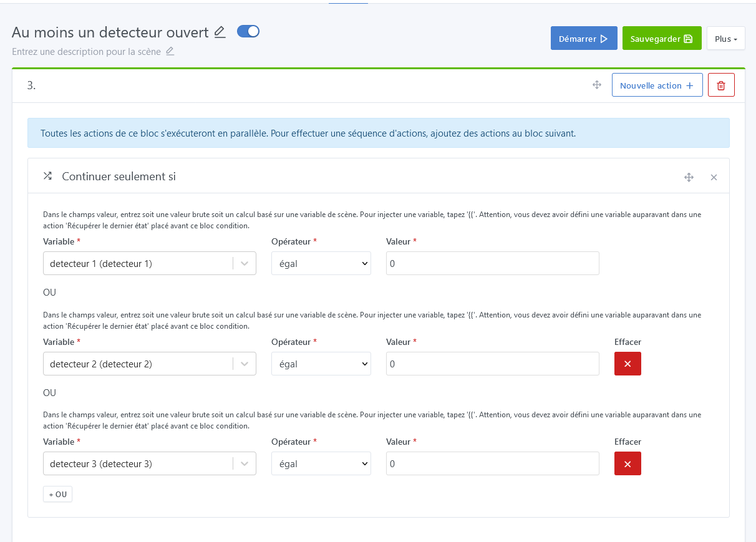Click the move handle for block 3
Image resolution: width=756 pixels, height=542 pixels.
pos(597,85)
